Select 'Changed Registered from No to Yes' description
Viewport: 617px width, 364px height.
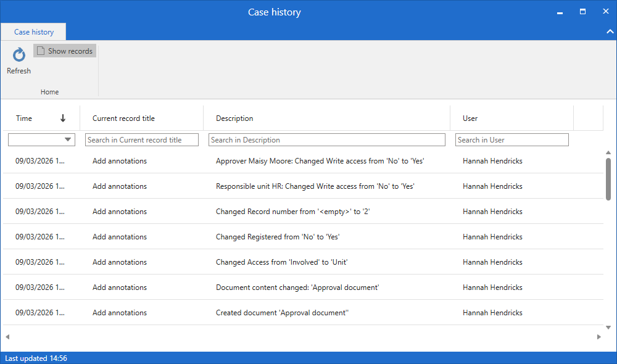click(278, 236)
